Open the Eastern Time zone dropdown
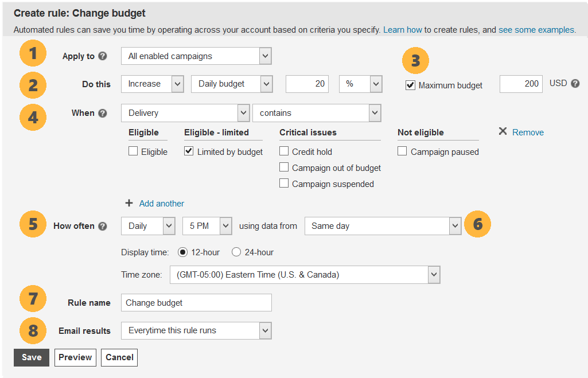588x378 pixels. coord(305,275)
